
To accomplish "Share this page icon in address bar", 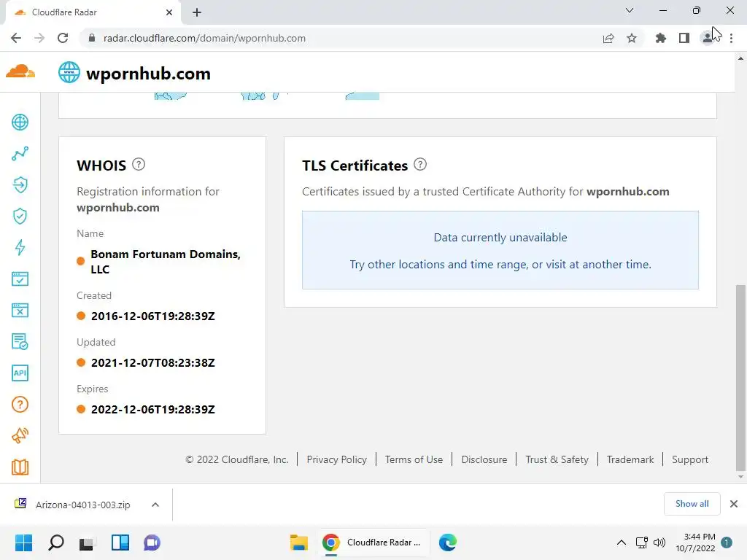I will [x=608, y=38].
